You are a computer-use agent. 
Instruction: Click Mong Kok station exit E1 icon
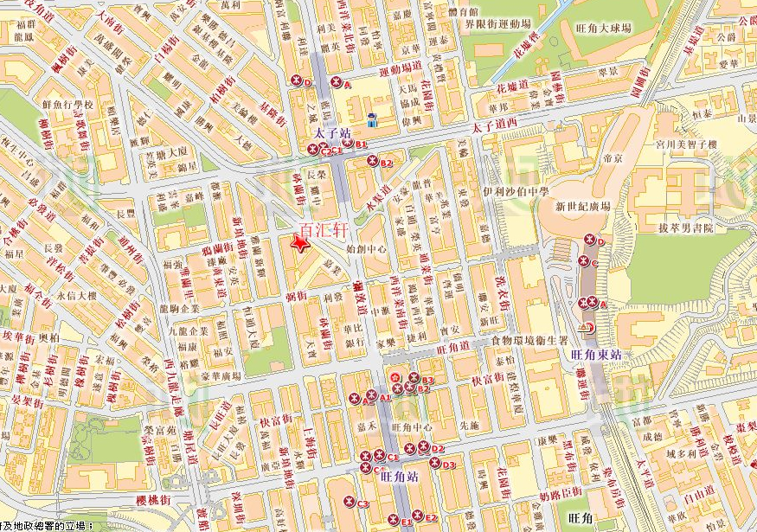395,519
